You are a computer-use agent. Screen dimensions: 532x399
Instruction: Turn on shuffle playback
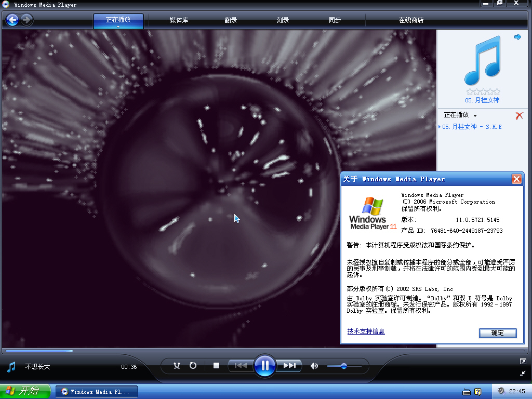[177, 365]
